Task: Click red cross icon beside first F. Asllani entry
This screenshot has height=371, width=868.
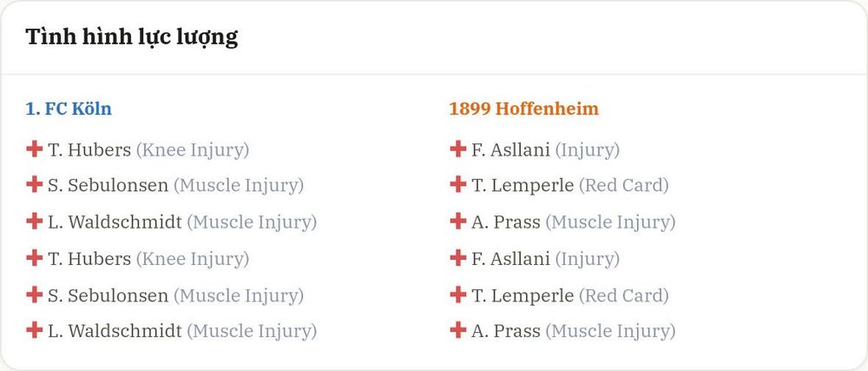Action: [x=457, y=149]
